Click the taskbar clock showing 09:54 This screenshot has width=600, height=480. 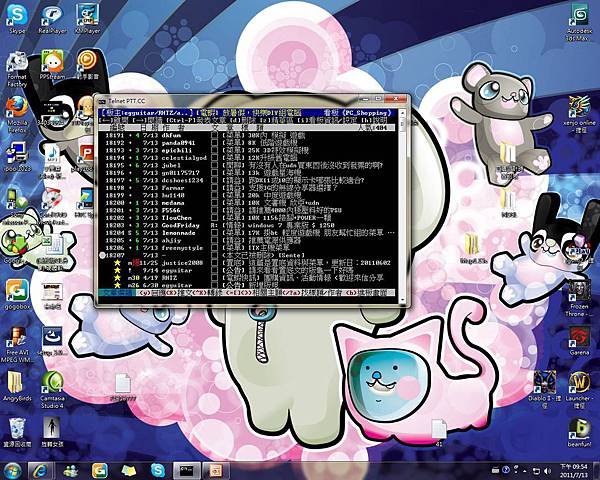[x=573, y=471]
